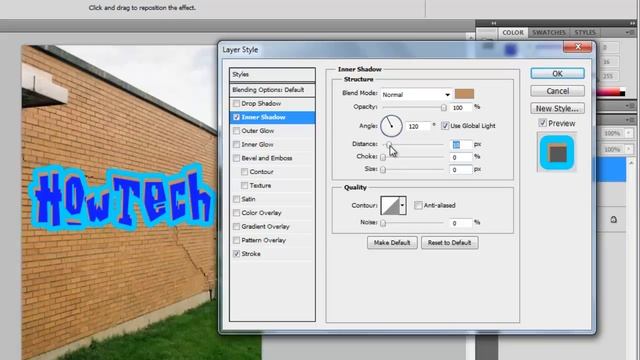Tick the Contour sub-option checkbox

pyautogui.click(x=244, y=172)
